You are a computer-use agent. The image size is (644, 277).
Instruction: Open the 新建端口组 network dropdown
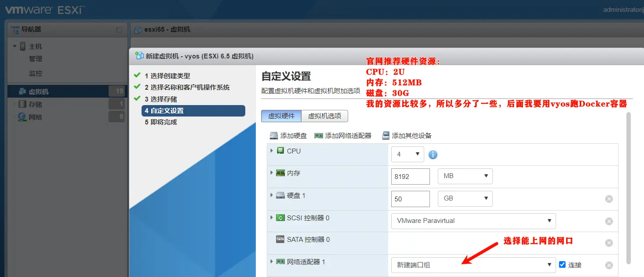click(x=473, y=265)
